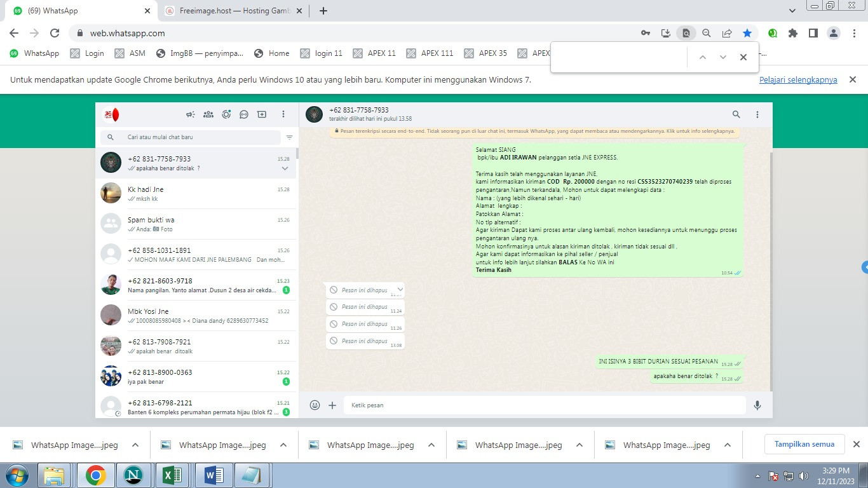The width and height of the screenshot is (868, 488).
Task: Go to previous find result
Action: (x=703, y=57)
